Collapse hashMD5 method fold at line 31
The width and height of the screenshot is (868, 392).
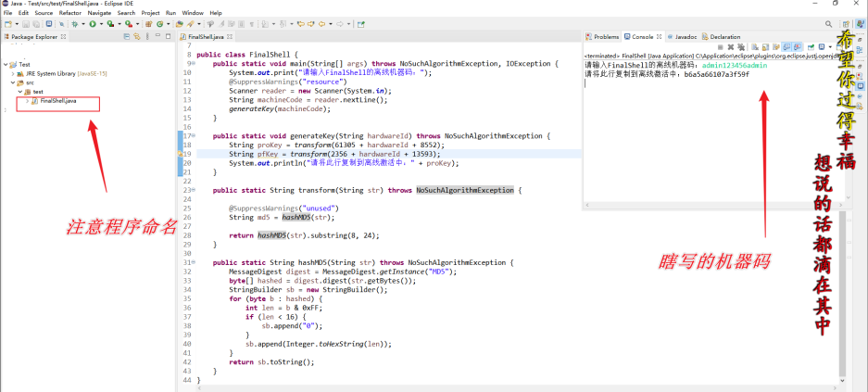click(192, 262)
